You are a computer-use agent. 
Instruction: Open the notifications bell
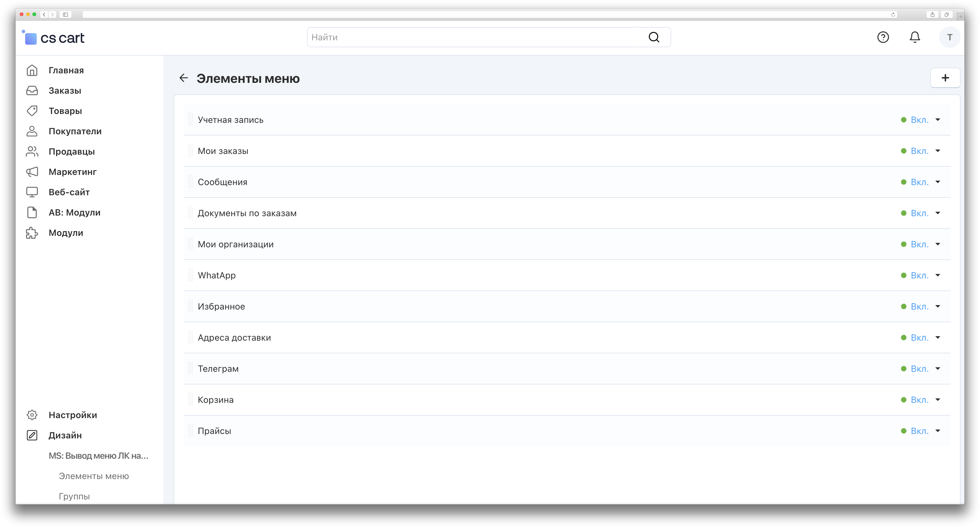click(x=915, y=37)
